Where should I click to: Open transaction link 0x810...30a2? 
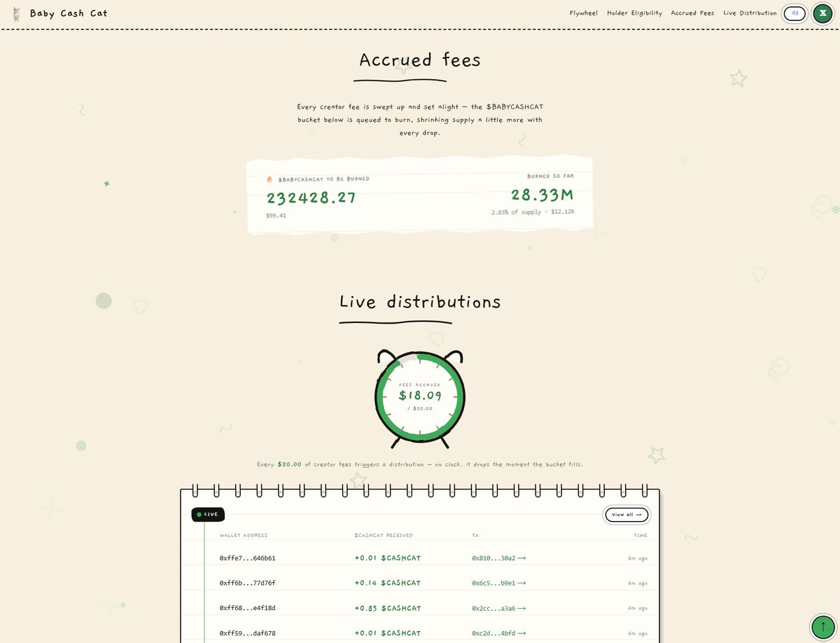498,558
